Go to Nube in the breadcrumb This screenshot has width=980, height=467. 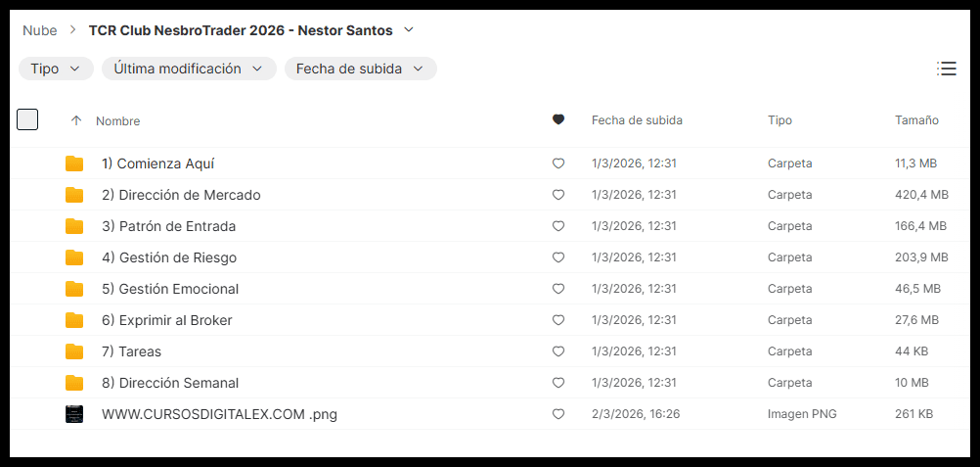tap(40, 30)
